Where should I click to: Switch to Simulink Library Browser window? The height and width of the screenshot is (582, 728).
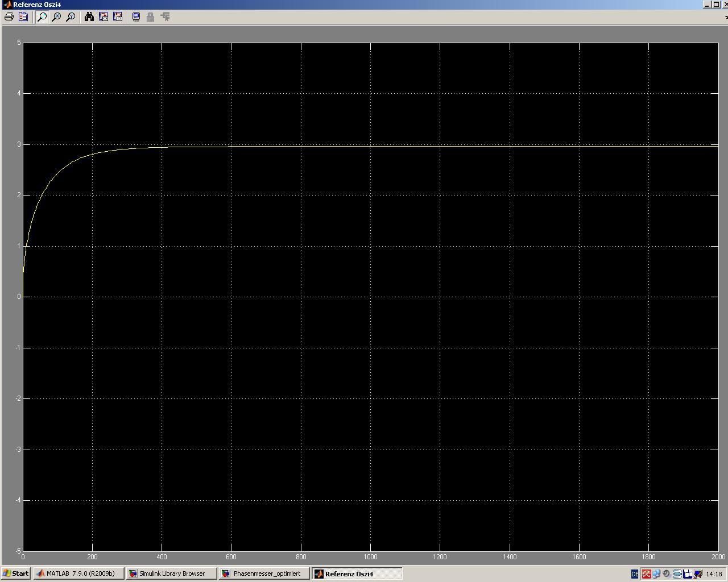pyautogui.click(x=171, y=573)
